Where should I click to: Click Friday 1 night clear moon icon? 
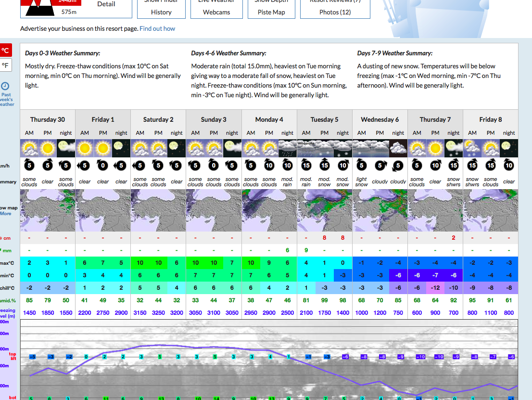coord(121,148)
